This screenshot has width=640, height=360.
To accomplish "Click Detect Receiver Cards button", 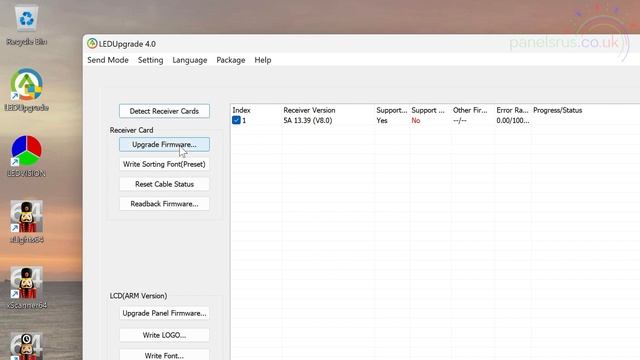I will 164,111.
